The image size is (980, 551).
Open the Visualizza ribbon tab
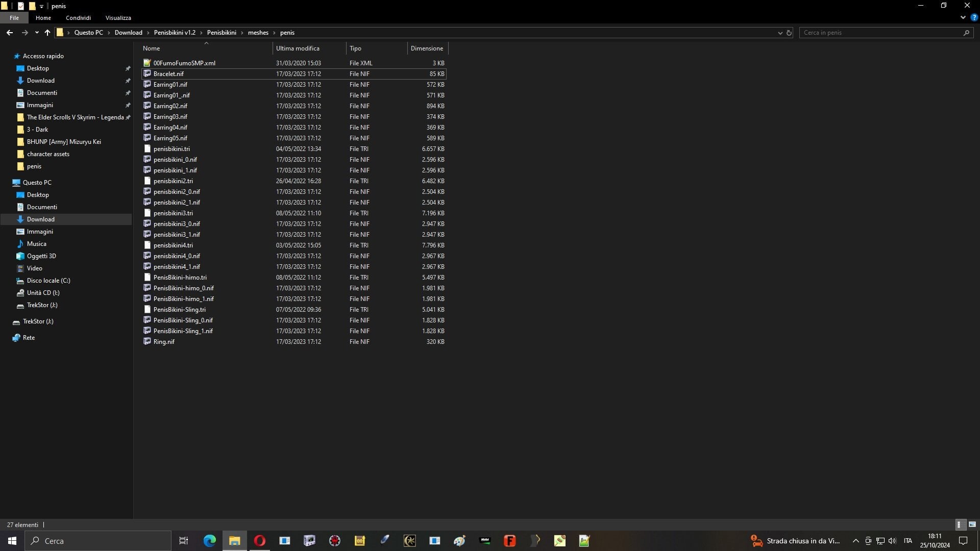tap(118, 18)
